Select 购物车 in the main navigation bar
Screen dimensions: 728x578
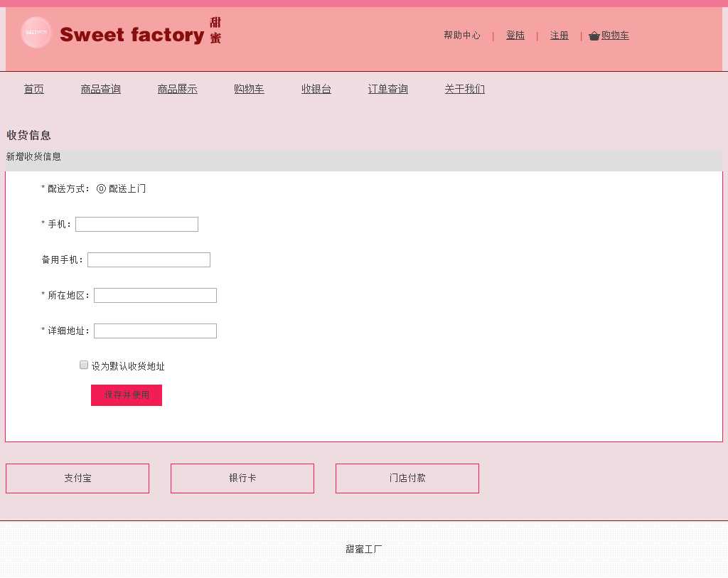point(249,89)
